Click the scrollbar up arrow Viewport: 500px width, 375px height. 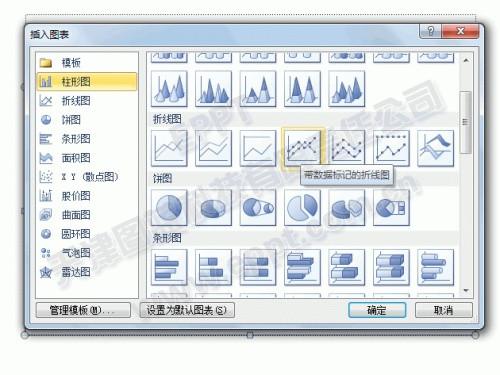click(466, 60)
